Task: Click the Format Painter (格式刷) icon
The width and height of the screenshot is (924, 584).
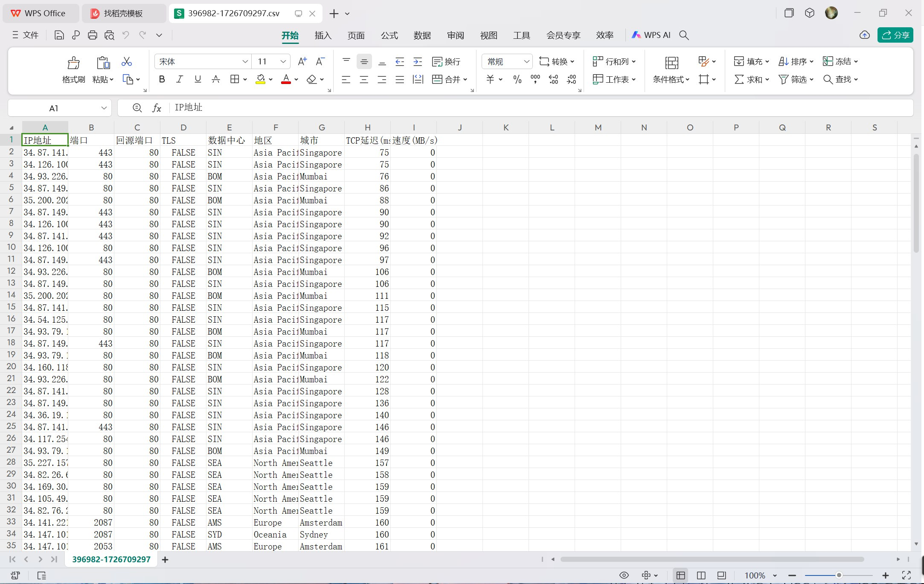Action: (73, 63)
